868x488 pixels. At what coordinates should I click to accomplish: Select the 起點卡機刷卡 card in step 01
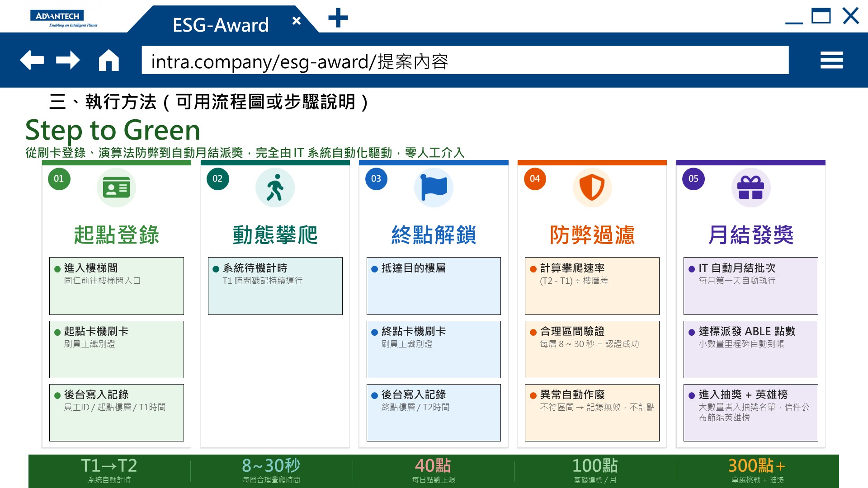[117, 349]
